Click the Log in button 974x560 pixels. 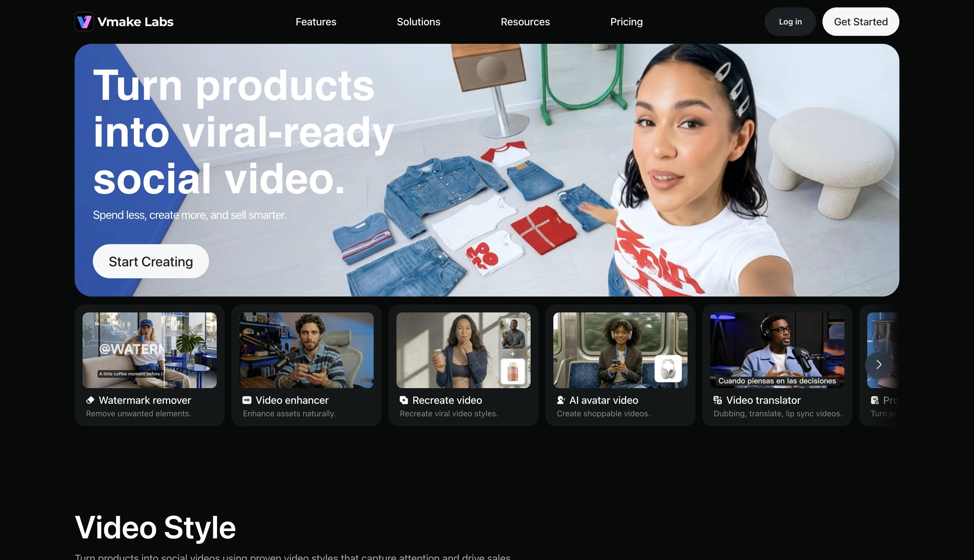click(x=790, y=22)
